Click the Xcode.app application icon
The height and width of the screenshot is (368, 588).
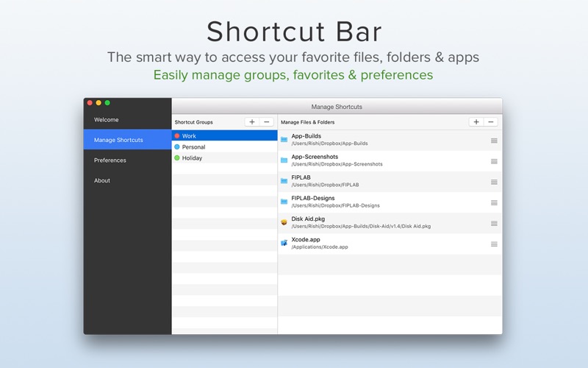(x=284, y=243)
